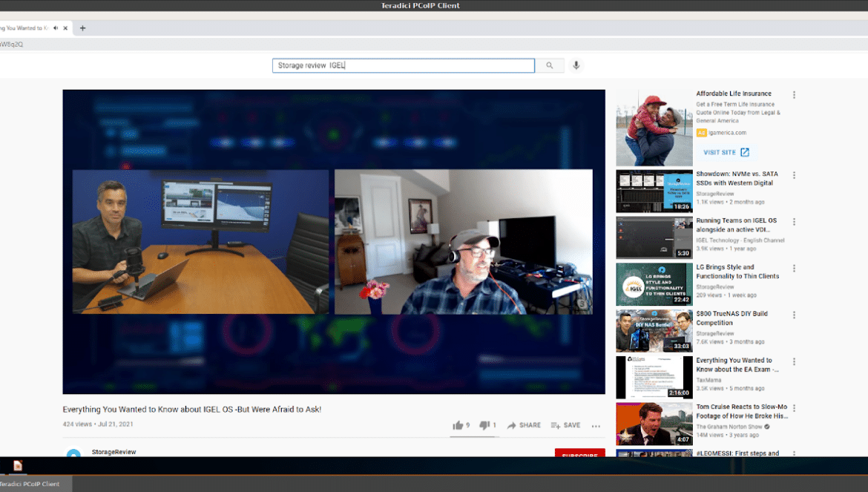The height and width of the screenshot is (492, 868).
Task: Open options for Running Teams video
Action: tap(794, 221)
